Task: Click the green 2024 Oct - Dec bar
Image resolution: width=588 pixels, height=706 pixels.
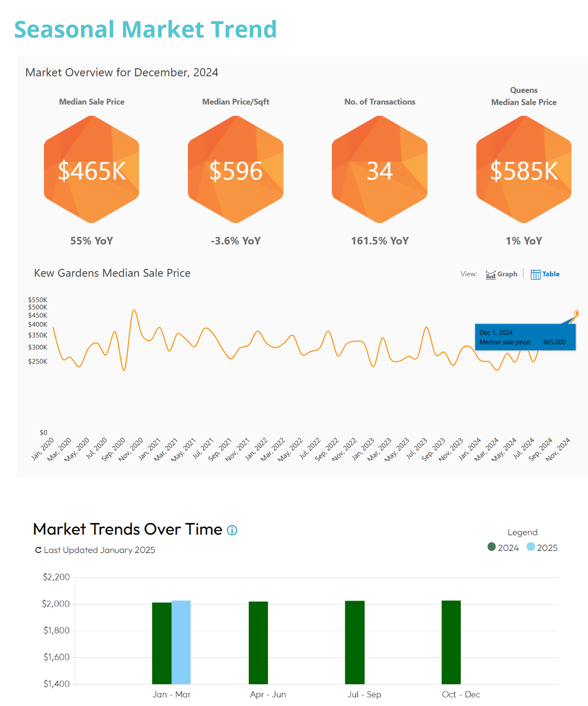Action: point(451,642)
